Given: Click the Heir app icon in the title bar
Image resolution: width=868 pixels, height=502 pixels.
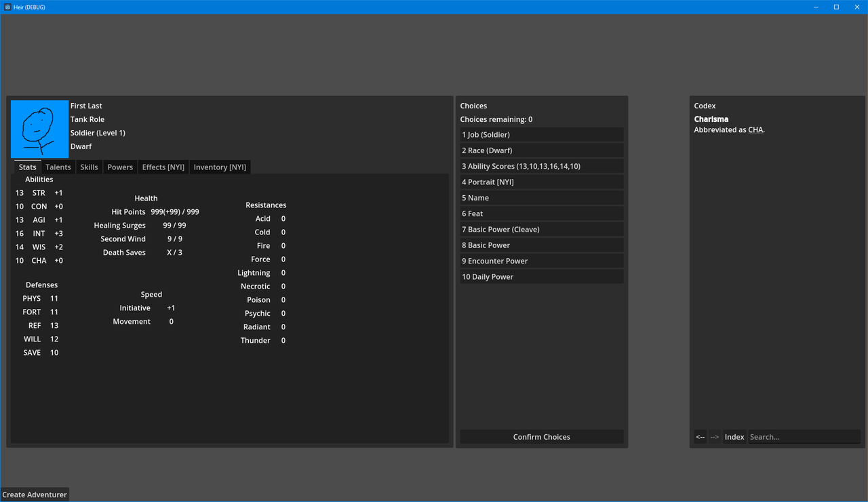Looking at the screenshot, I should point(7,7).
